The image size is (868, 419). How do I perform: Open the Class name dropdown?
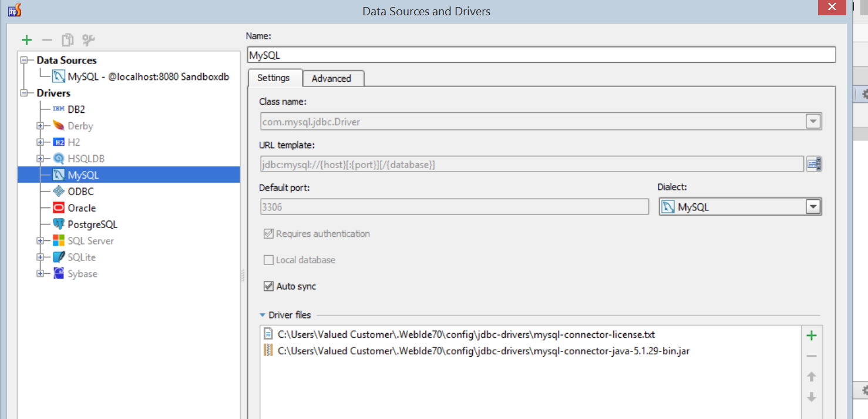813,122
